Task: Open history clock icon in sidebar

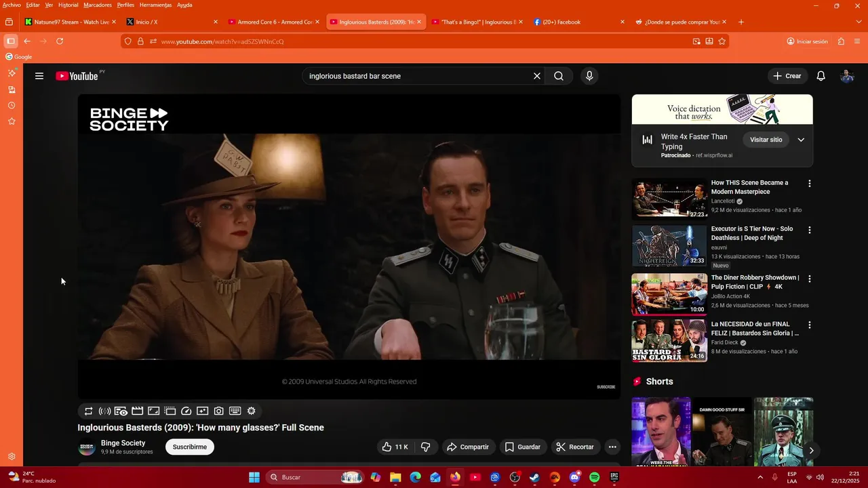Action: click(x=12, y=105)
